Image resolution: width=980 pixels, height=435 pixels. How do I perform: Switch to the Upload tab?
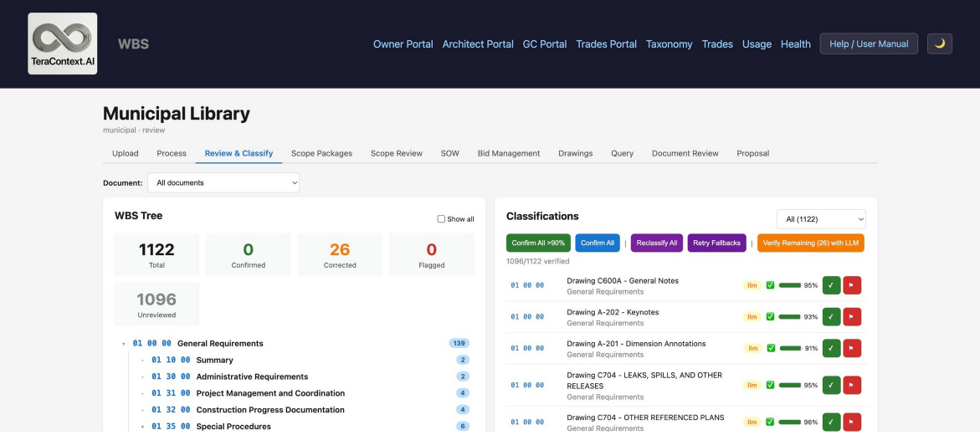[x=125, y=153]
